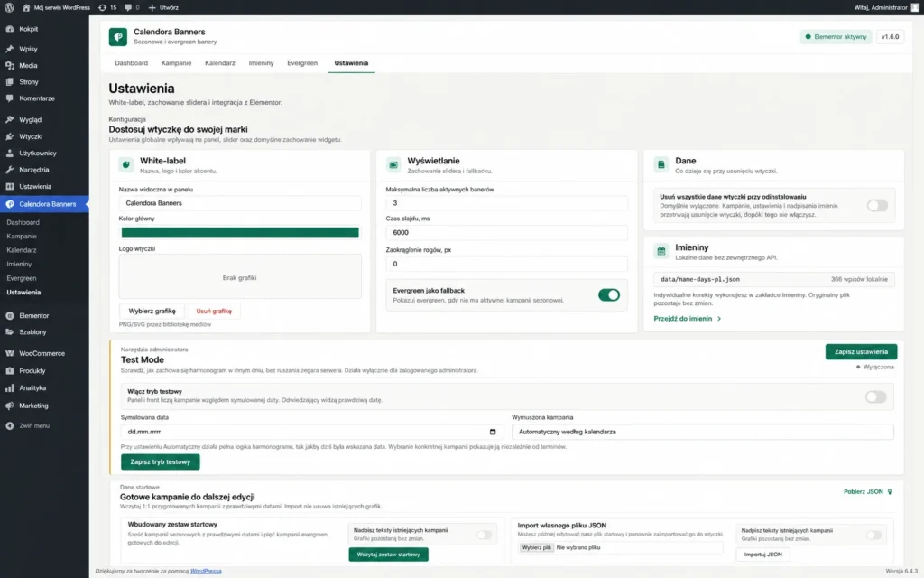Open the Evergreen tab
The height and width of the screenshot is (578, 924).
[302, 63]
